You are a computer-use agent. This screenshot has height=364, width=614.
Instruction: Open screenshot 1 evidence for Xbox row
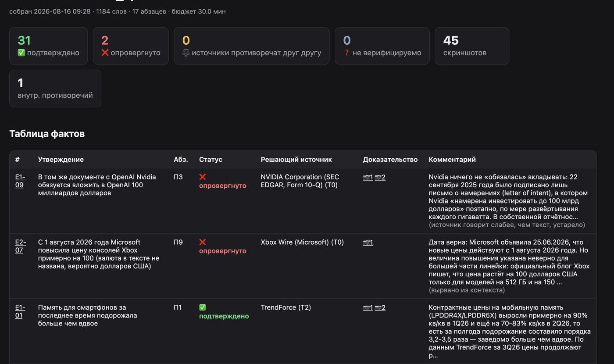click(368, 243)
